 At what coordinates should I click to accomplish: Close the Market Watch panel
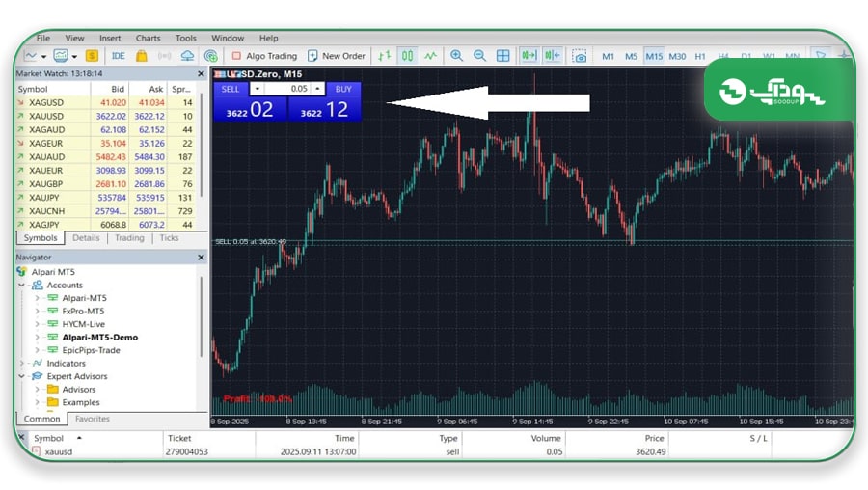[201, 73]
